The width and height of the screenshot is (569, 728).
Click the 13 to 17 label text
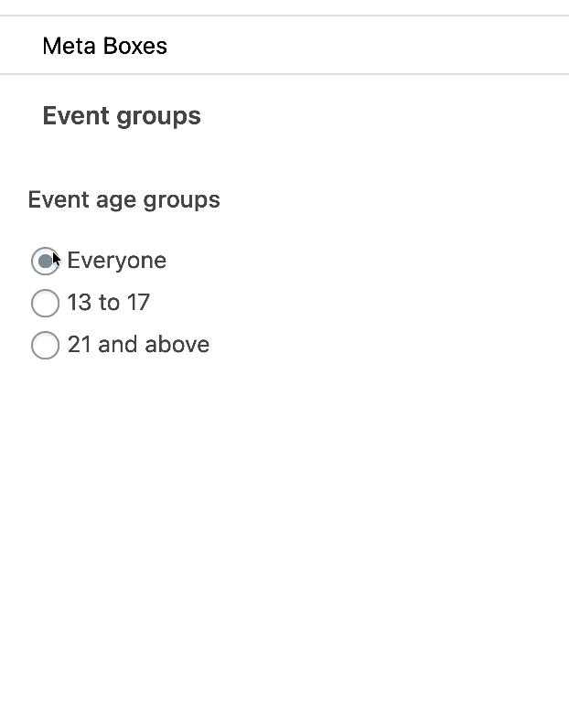(x=108, y=303)
